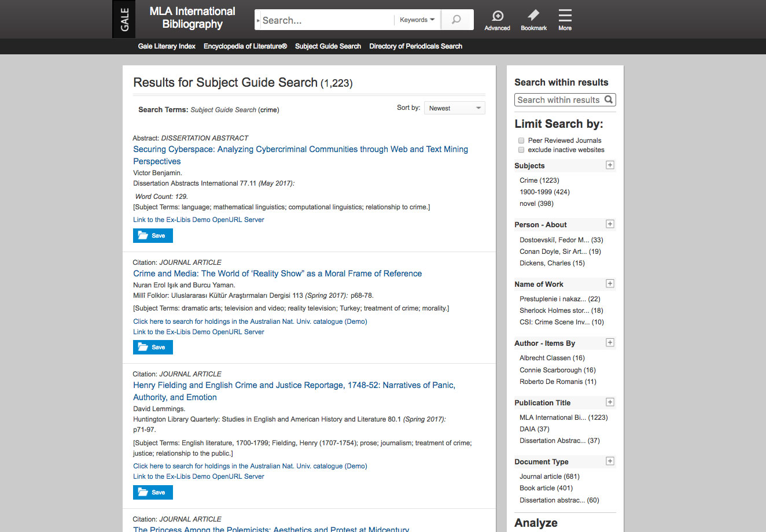
Task: Open Encyclopedia of Literature
Action: (245, 46)
